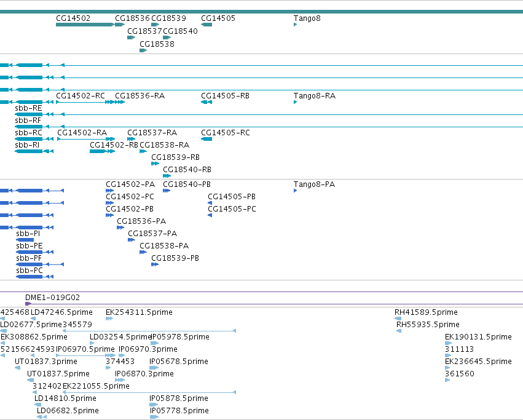
Task: Select the 361560 EST label
Action: [x=460, y=374]
